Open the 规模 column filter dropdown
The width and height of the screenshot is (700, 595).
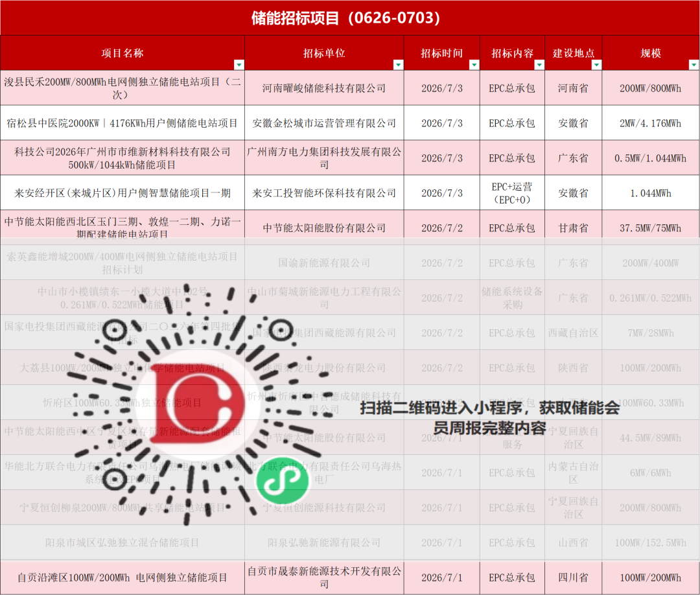[x=694, y=65]
